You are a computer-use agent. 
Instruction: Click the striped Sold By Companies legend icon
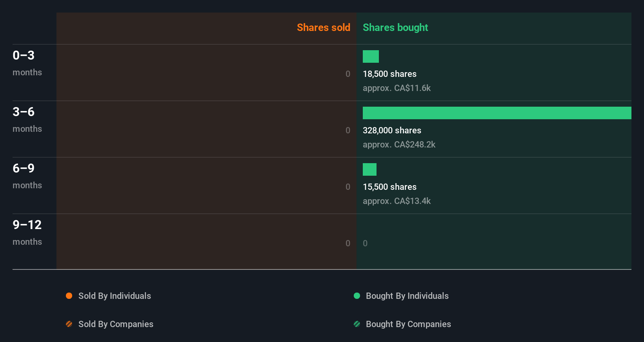click(69, 324)
